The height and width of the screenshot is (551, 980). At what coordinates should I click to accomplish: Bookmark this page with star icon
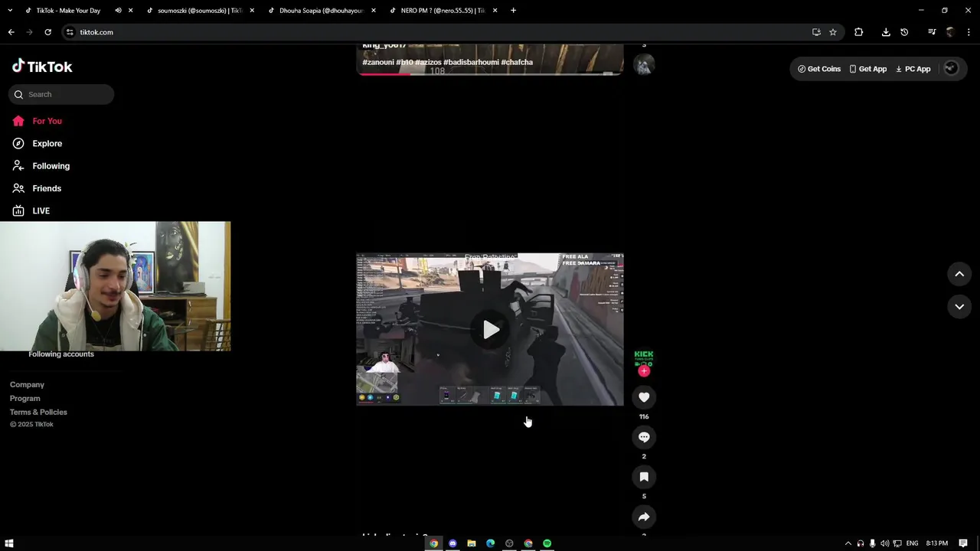tap(833, 32)
